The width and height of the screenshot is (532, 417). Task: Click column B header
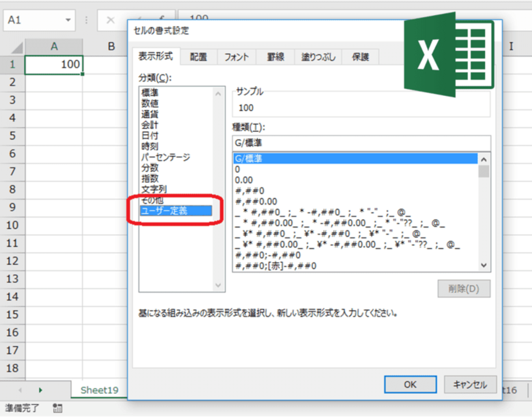(111, 47)
